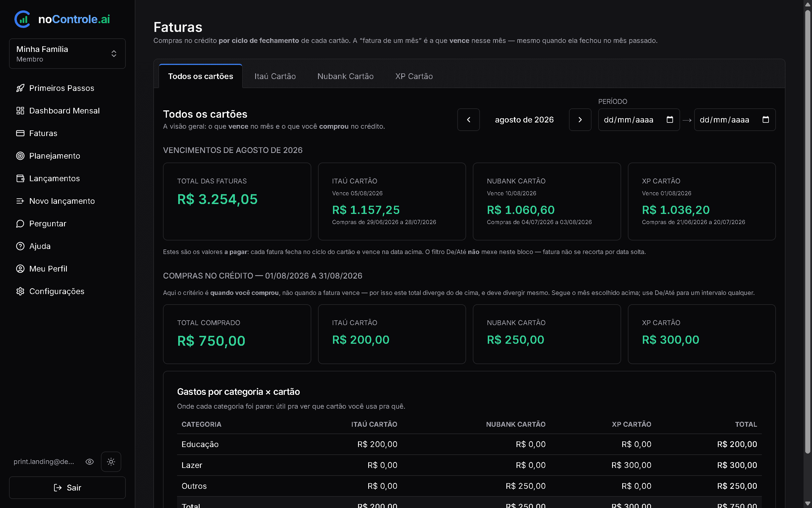The image size is (812, 508).
Task: Click the list-plus icon beside Novo lançamento
Action: tap(20, 201)
